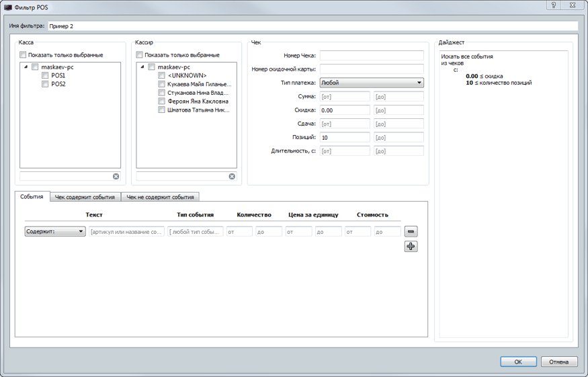Check the Фероян Яна Какловна cashier checkbox
The height and width of the screenshot is (377, 588).
pos(162,101)
